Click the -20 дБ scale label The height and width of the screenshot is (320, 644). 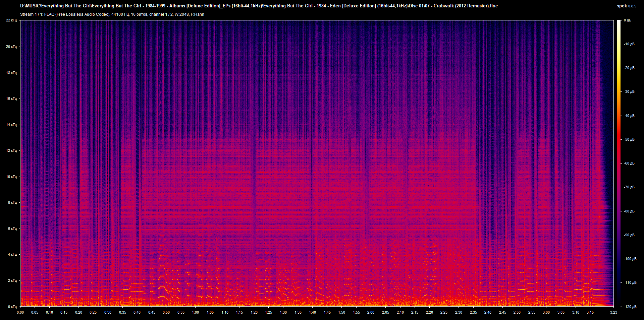click(629, 68)
